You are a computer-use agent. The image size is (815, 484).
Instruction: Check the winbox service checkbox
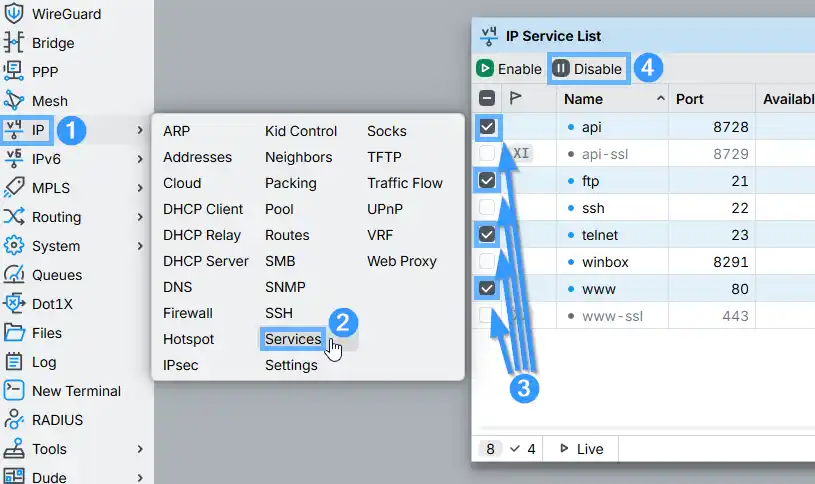pyautogui.click(x=487, y=261)
